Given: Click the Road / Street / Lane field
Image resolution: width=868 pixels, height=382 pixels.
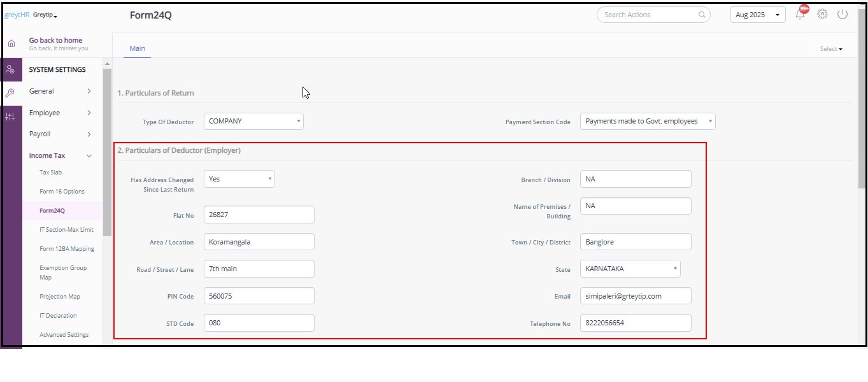Looking at the screenshot, I should click(259, 269).
